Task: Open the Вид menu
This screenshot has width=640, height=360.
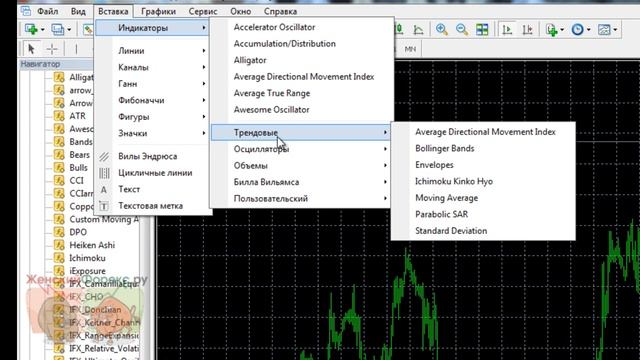Action: (78, 11)
